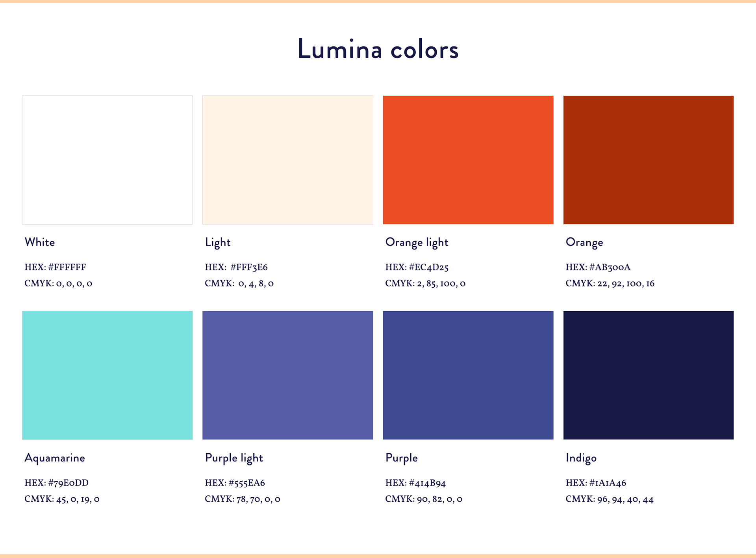Pick the Purple color swatch
This screenshot has height=558, width=756.
(468, 375)
